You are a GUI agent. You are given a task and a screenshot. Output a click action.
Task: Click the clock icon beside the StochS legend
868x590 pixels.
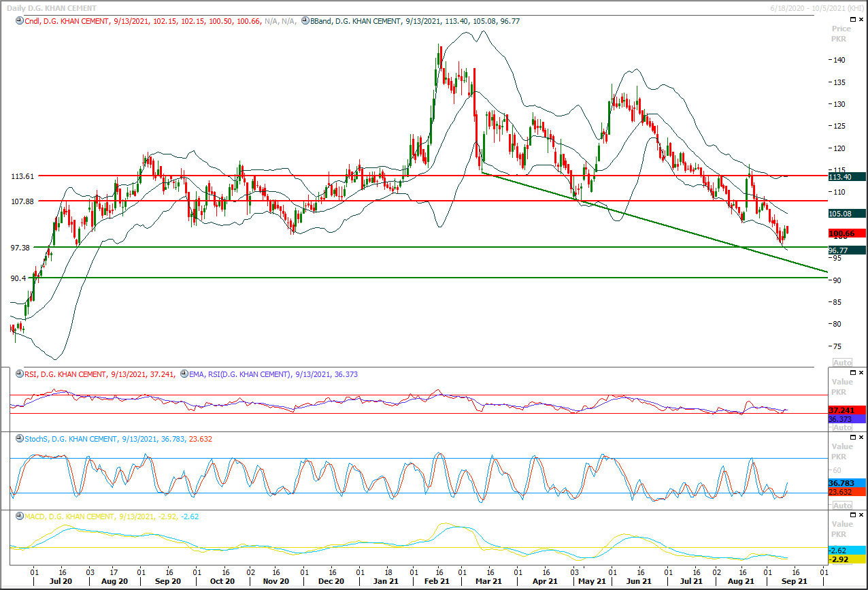tap(18, 439)
